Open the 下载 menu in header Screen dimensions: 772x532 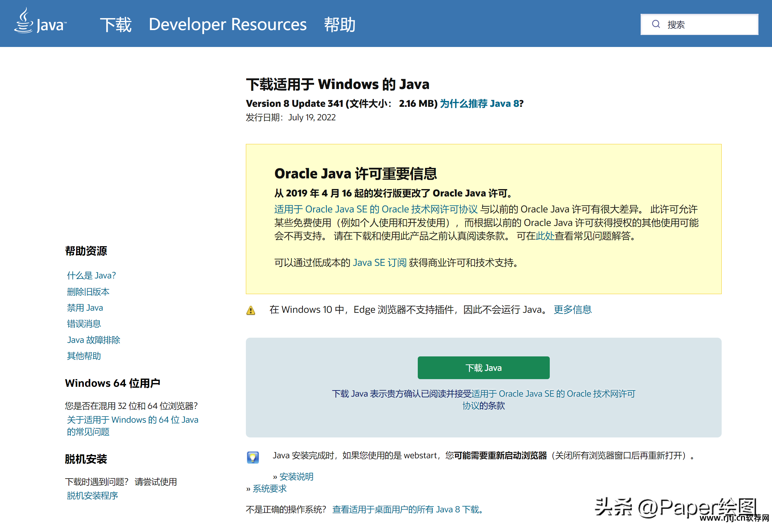116,25
